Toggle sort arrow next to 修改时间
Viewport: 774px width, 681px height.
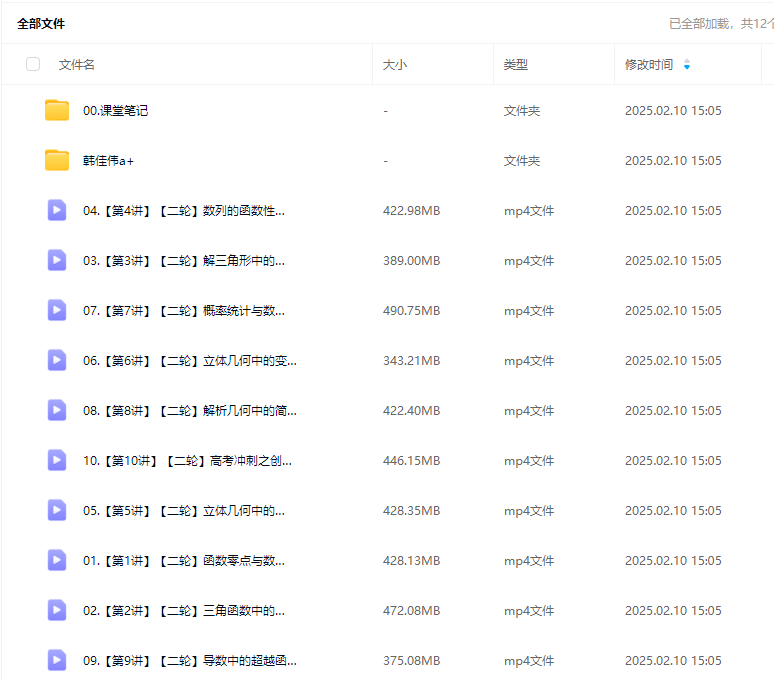pos(686,65)
